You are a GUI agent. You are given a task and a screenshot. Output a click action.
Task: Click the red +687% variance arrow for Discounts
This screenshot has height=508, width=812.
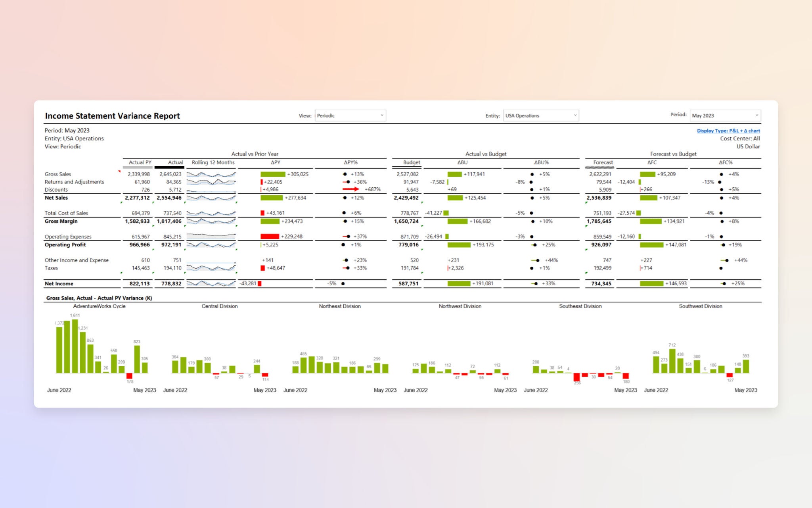coord(351,189)
